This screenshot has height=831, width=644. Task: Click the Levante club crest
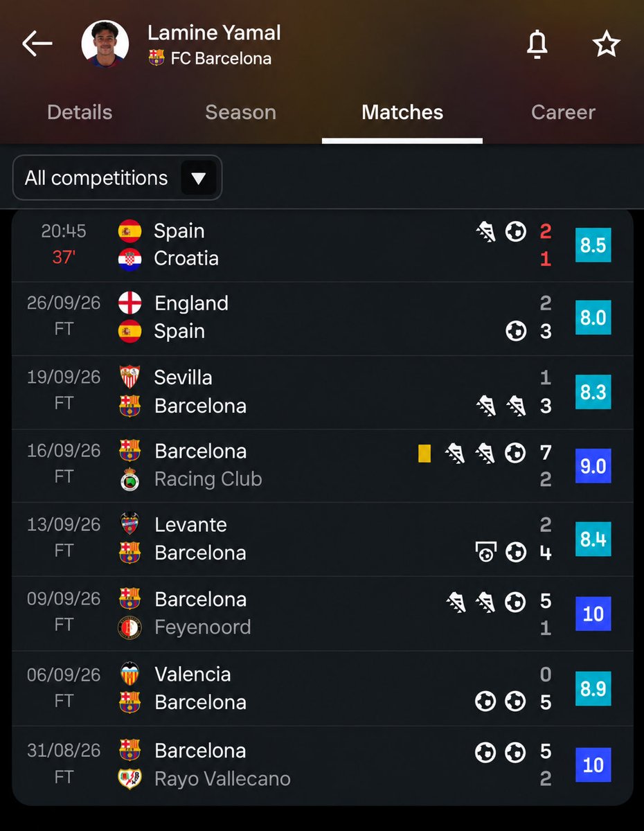(129, 524)
